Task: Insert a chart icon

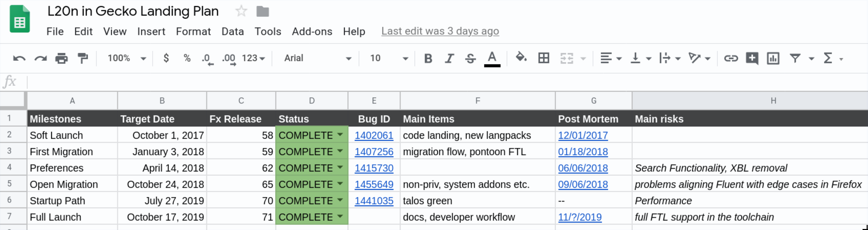Action: click(x=773, y=58)
